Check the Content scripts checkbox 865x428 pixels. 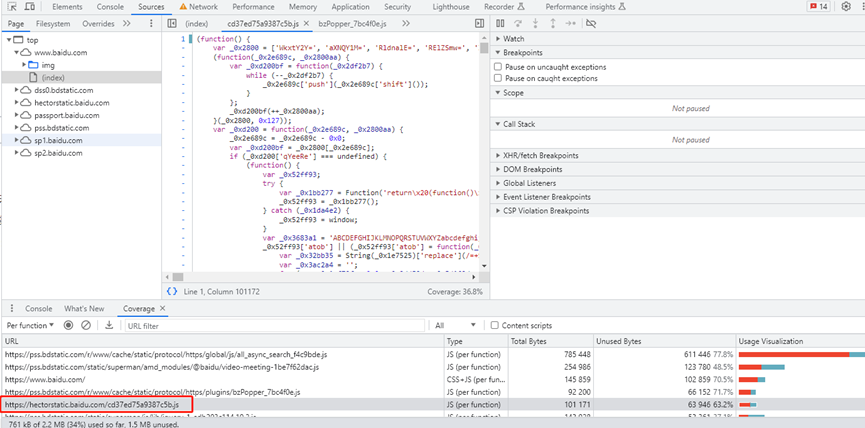[x=496, y=325]
